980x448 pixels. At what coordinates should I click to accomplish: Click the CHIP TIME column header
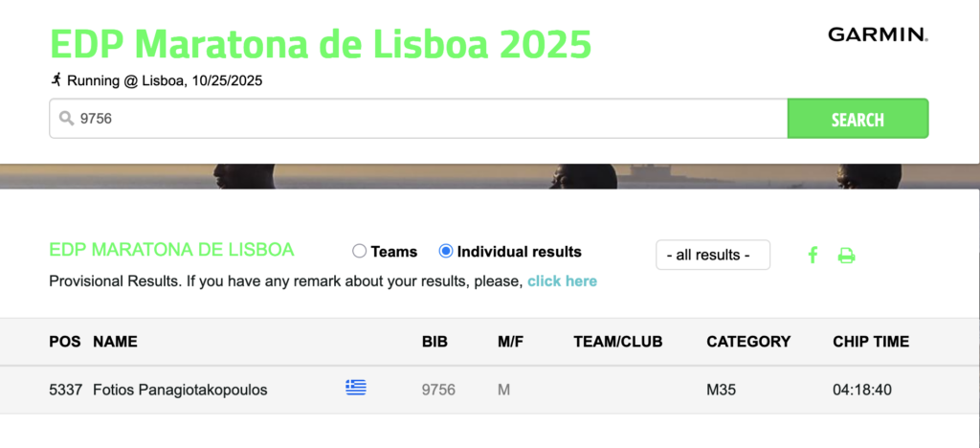click(x=871, y=341)
